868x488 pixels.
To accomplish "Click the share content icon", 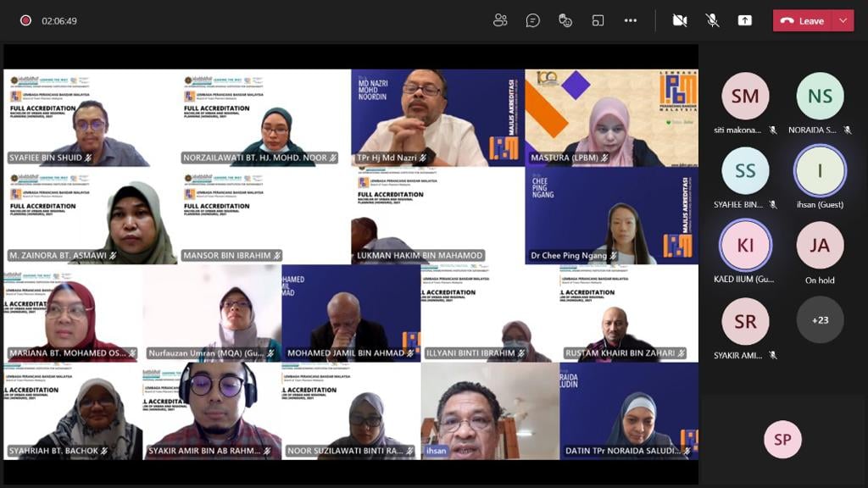I will click(745, 20).
